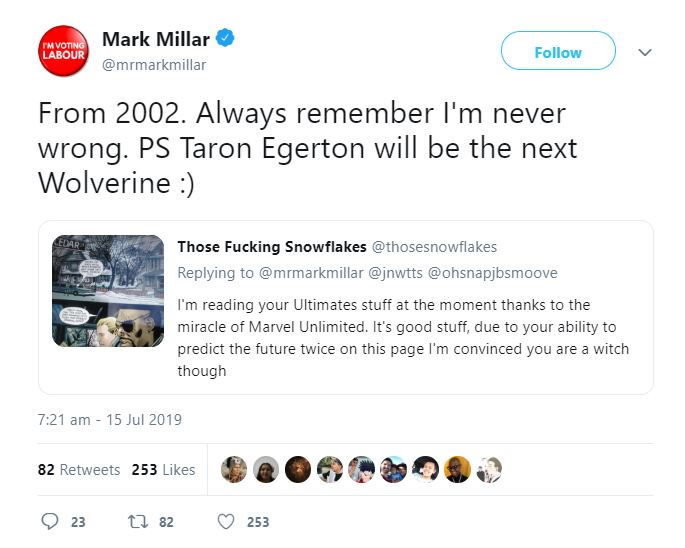Click the blue verified badge
685x548 pixels.
[x=225, y=38]
